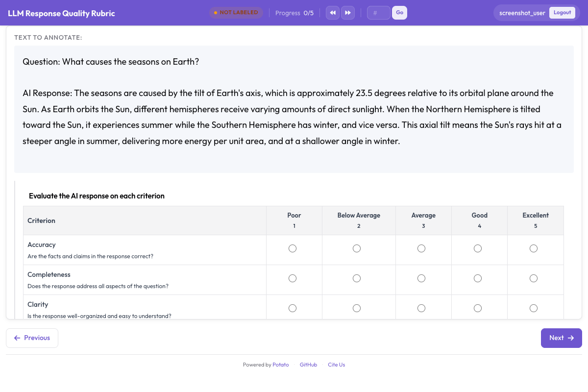This screenshot has height=392, width=588.
Task: Select Below Average for Completeness
Action: click(357, 278)
